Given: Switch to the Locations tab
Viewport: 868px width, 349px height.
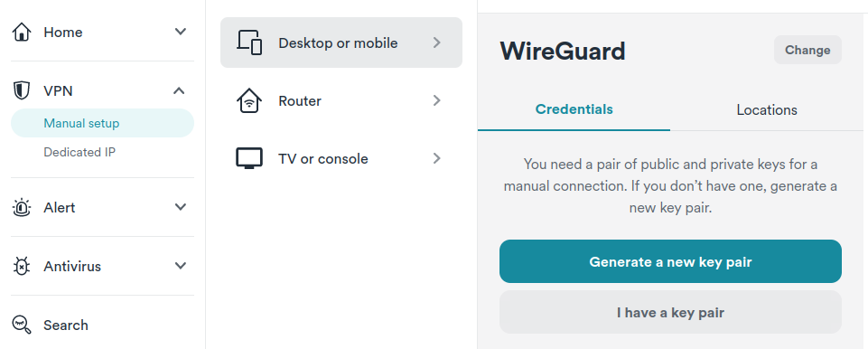Looking at the screenshot, I should 767,109.
